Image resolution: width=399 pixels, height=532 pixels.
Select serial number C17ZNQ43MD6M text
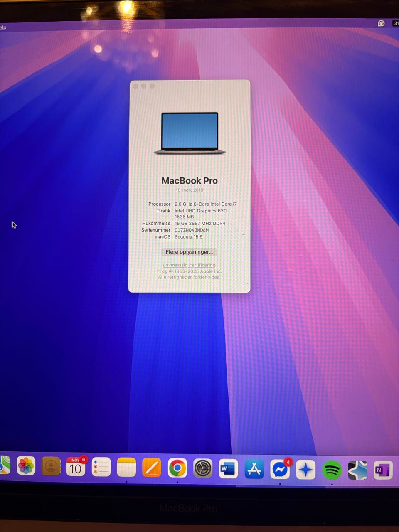[x=192, y=230]
